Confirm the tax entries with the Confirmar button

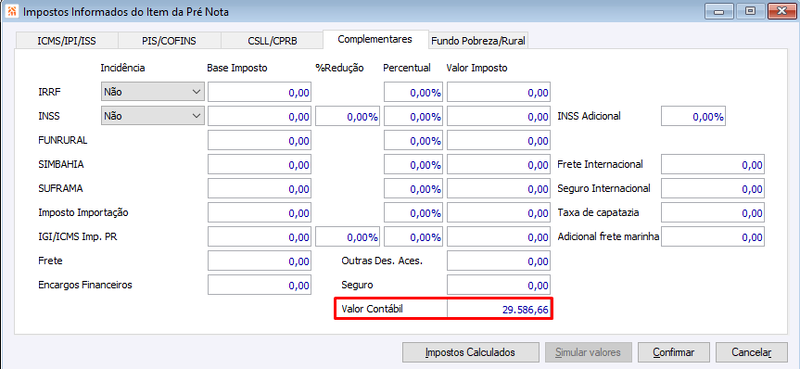[673, 352]
